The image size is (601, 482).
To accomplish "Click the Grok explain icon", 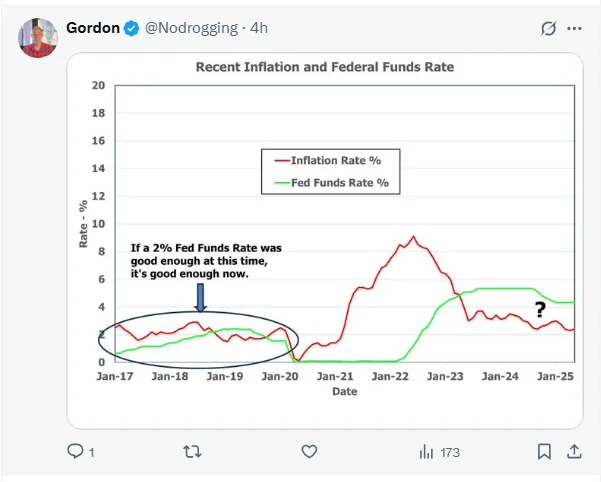I will (548, 29).
